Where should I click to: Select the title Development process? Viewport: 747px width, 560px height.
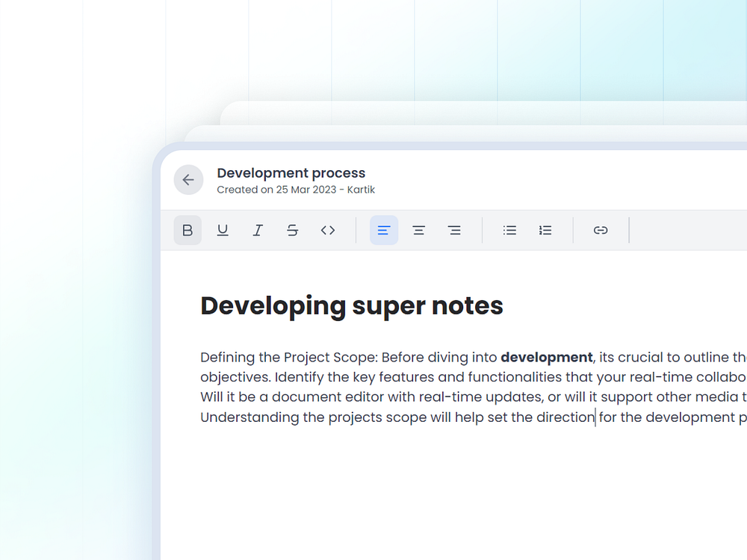291,172
